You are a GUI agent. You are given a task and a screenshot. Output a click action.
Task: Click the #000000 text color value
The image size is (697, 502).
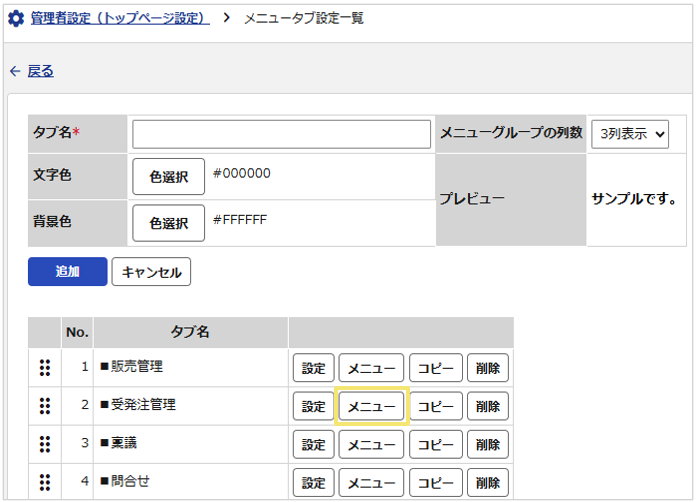(242, 173)
